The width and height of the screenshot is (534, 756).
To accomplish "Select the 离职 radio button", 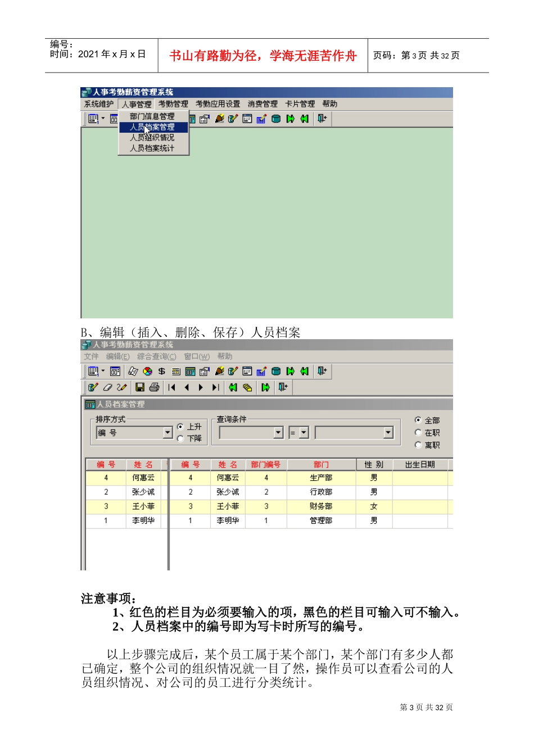I will [418, 445].
